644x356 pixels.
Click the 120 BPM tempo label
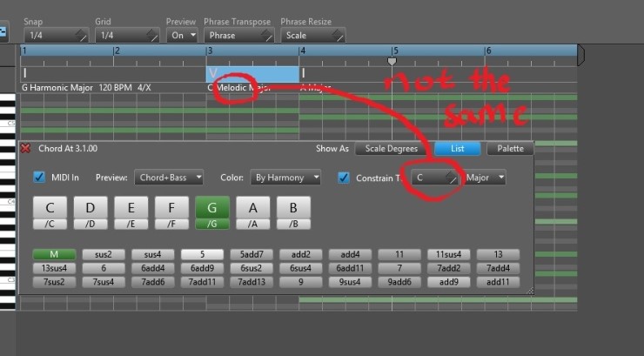[x=116, y=87]
